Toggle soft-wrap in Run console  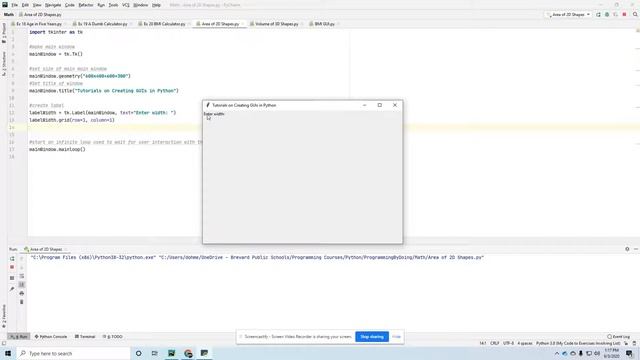22,276
